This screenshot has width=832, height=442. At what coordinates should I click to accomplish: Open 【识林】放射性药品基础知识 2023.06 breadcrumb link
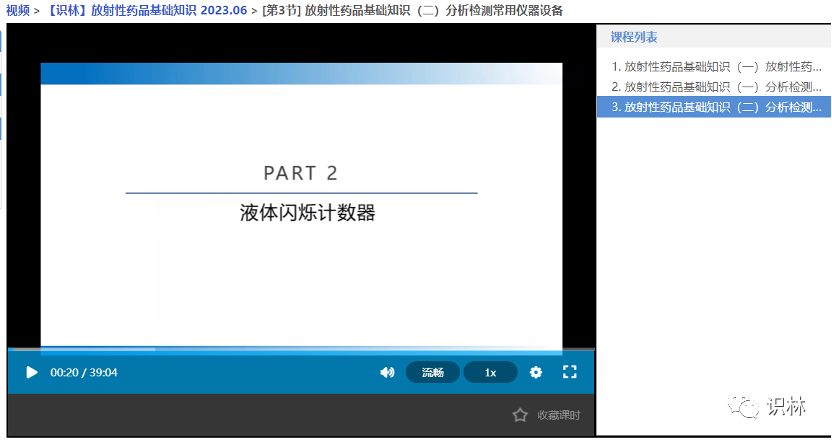[146, 11]
